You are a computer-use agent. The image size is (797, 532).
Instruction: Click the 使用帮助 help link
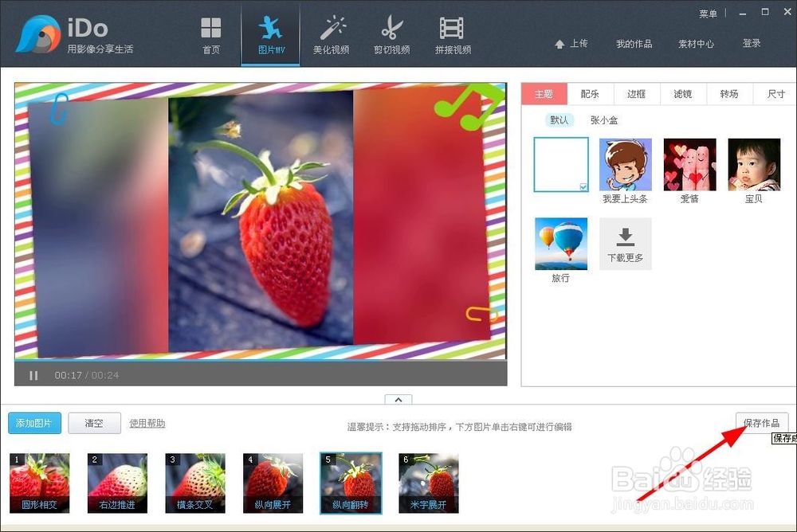pos(147,423)
